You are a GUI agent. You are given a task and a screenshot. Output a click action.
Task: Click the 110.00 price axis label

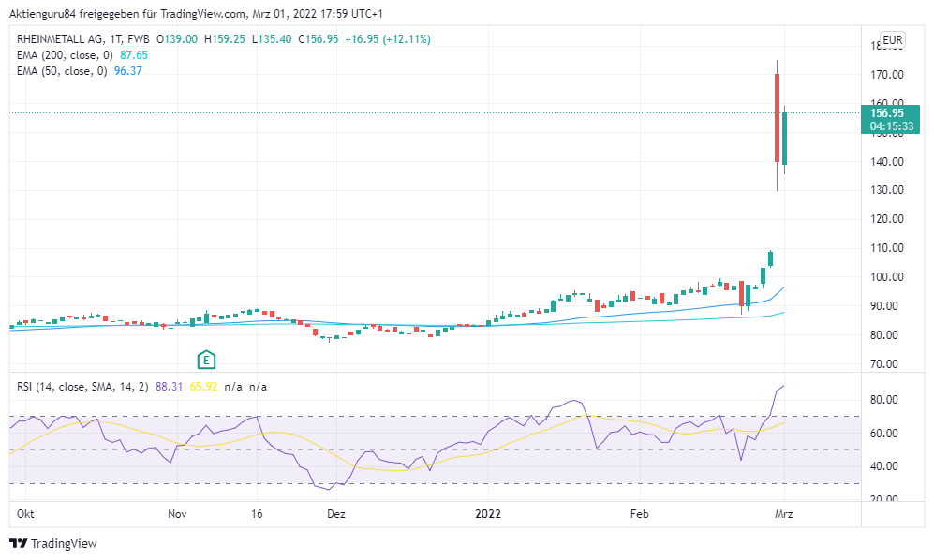click(x=887, y=248)
